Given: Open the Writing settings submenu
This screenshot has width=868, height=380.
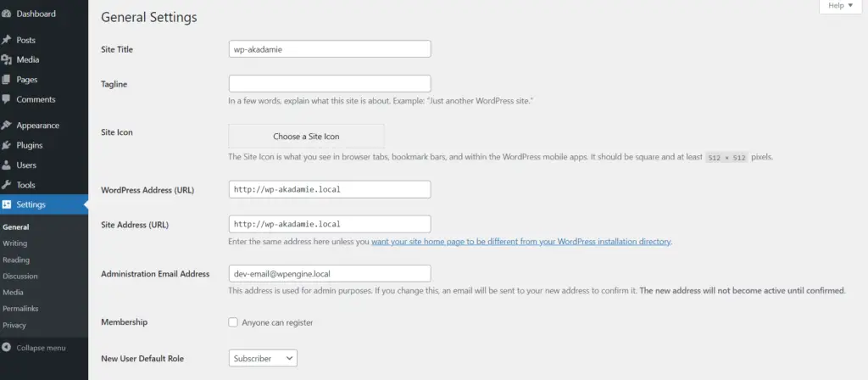Looking at the screenshot, I should (x=15, y=243).
